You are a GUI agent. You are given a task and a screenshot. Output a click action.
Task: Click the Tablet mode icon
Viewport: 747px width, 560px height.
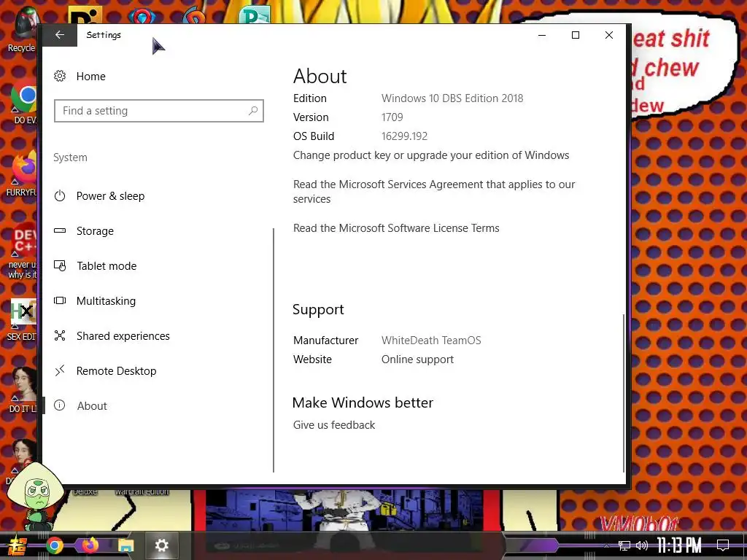tap(60, 265)
